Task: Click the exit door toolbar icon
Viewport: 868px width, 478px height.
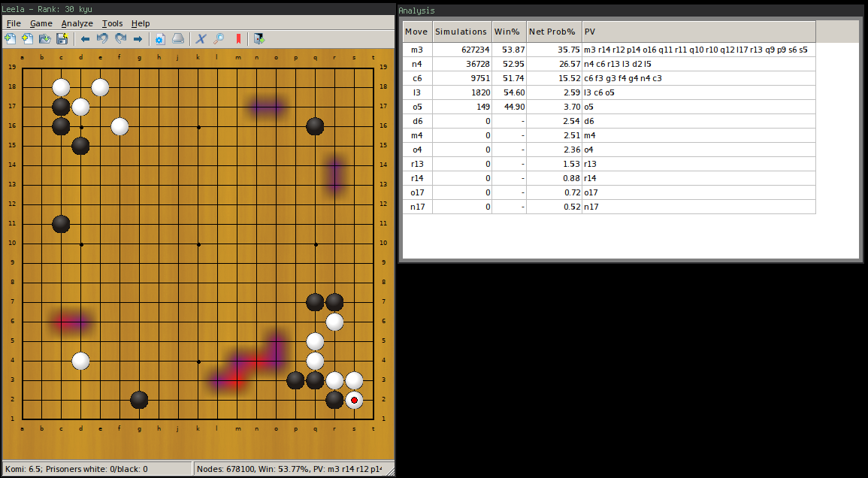Action: (x=258, y=38)
